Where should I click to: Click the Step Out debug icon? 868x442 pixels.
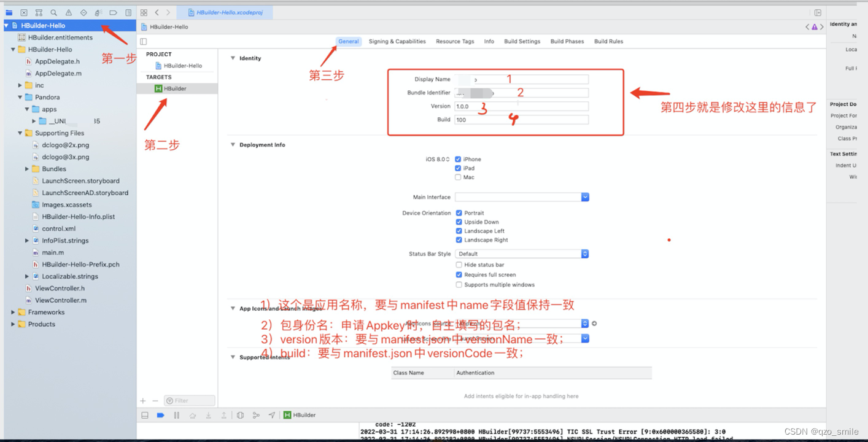[224, 415]
